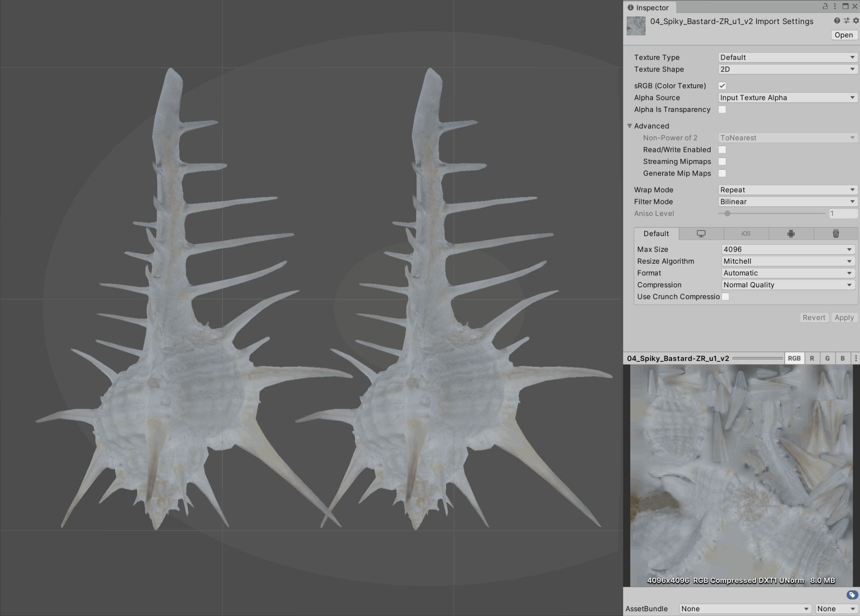Viewport: 860px width, 616px height.
Task: Enable Streaming Mipmaps checkbox
Action: 722,161
